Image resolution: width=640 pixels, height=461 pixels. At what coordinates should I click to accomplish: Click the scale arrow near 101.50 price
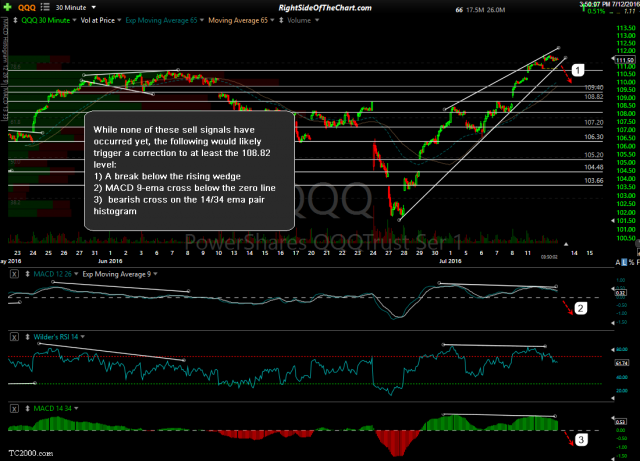coord(613,221)
